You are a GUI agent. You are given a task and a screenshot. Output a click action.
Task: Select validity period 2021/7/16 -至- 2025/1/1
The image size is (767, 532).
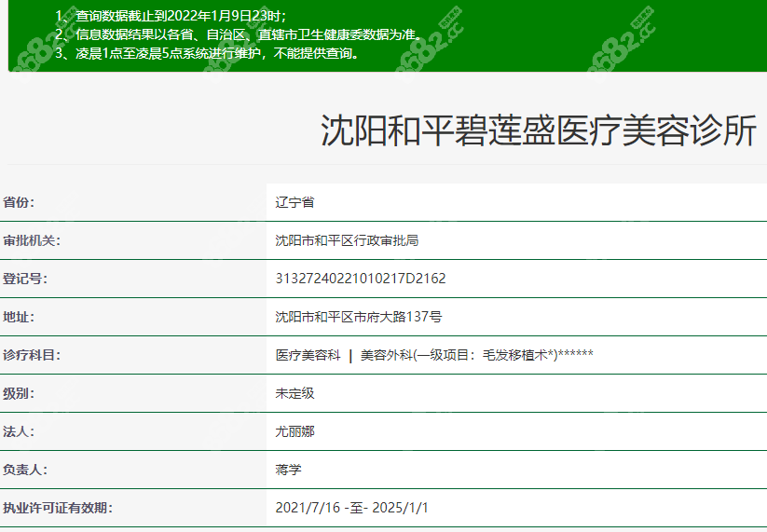pyautogui.click(x=351, y=507)
